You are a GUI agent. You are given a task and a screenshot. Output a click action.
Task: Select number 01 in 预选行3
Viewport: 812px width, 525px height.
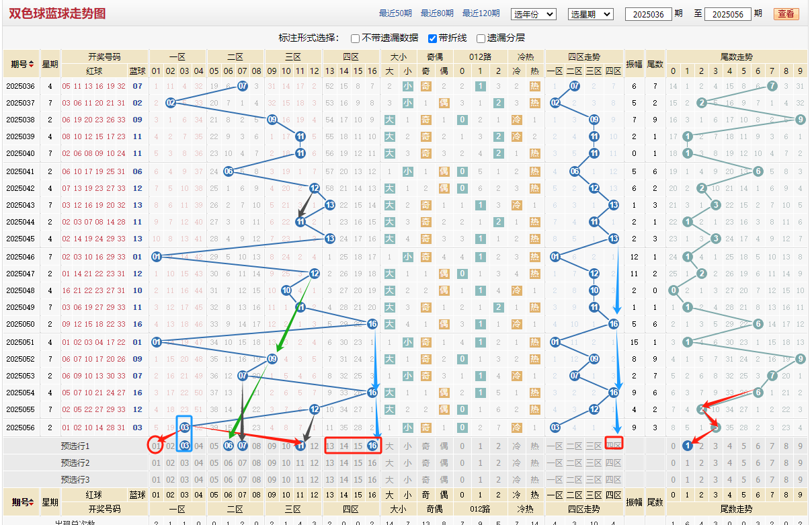156,479
